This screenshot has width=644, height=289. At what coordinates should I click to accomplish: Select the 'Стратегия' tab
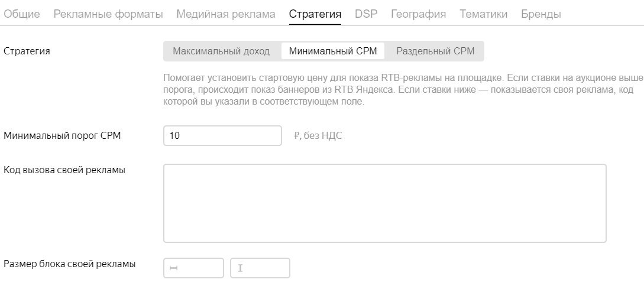pos(315,14)
